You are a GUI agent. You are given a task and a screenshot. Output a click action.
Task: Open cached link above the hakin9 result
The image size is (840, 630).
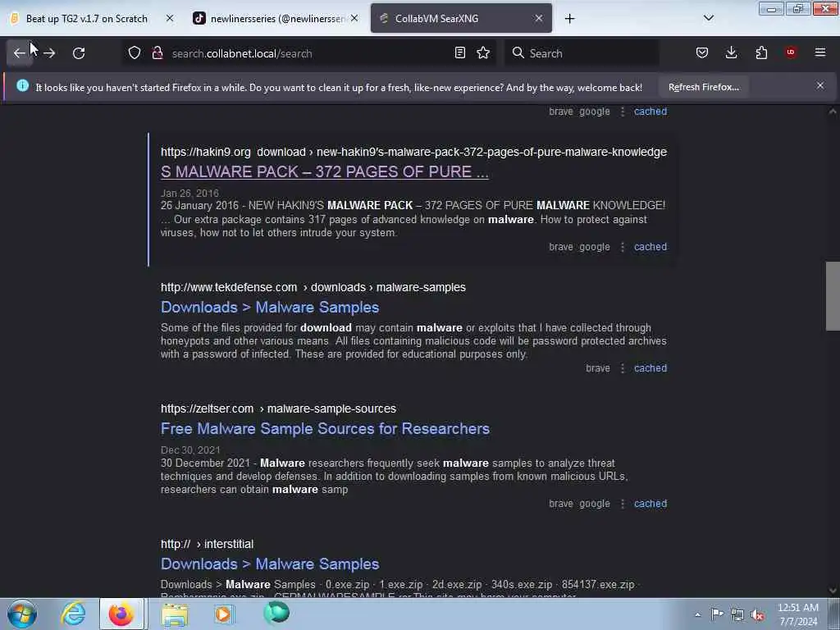tap(651, 112)
